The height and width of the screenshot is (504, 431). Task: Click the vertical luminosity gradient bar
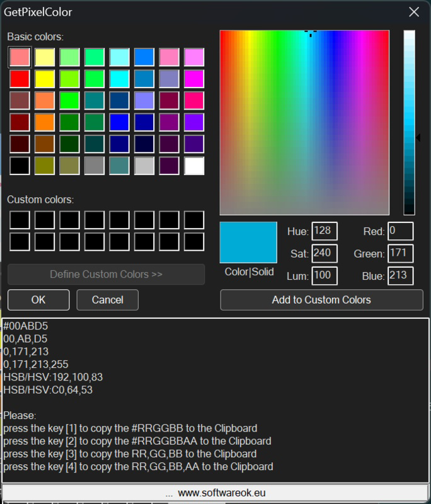409,122
